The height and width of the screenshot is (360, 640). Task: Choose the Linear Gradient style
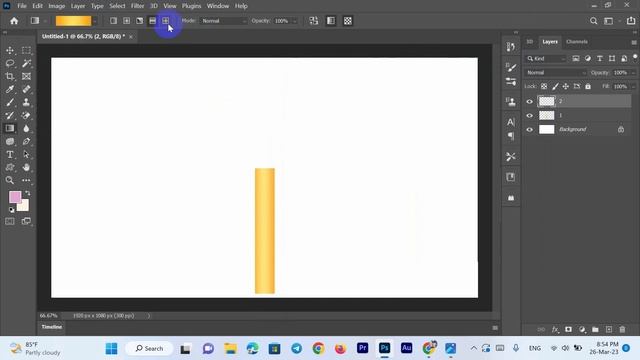pos(113,21)
